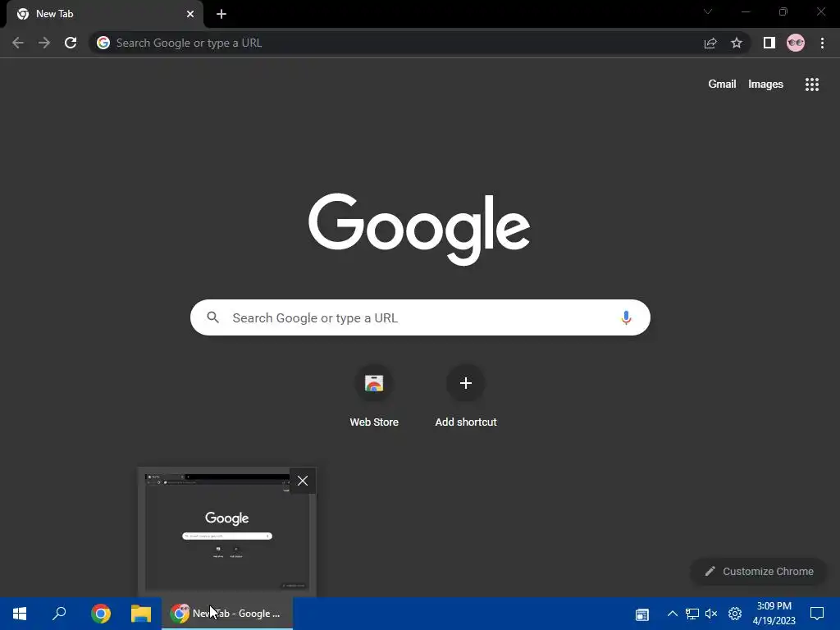Screen dimensions: 840x630
Task: Open the news widget tray icon
Action: click(x=641, y=614)
